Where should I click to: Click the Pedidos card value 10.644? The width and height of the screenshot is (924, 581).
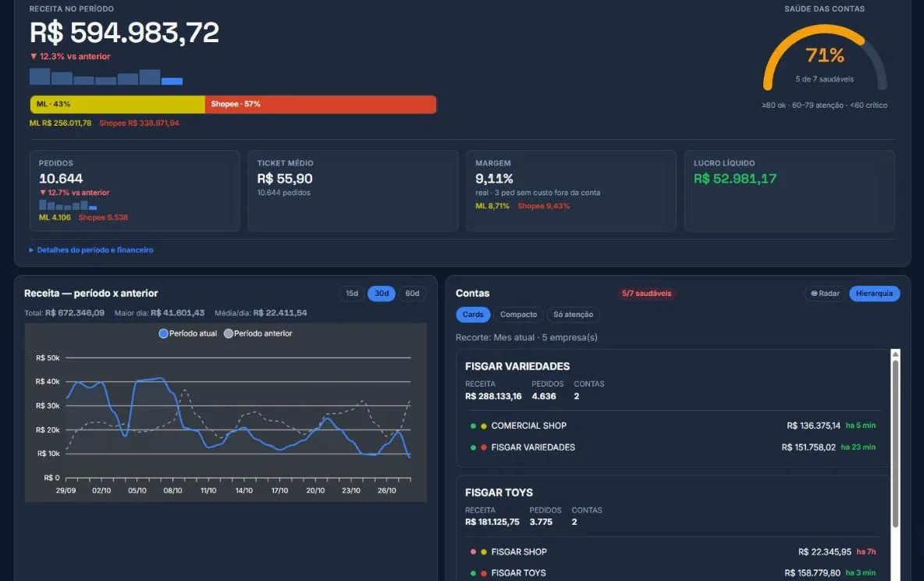[61, 178]
